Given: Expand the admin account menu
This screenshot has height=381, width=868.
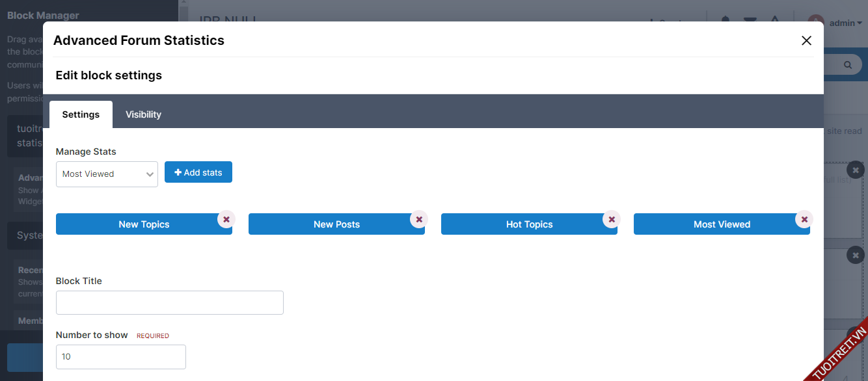Looking at the screenshot, I should [x=846, y=23].
